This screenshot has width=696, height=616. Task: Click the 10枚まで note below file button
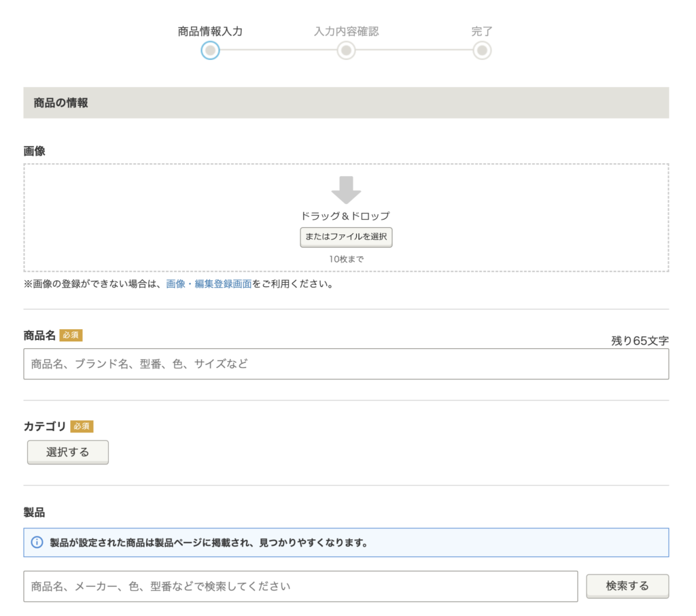[x=346, y=259]
